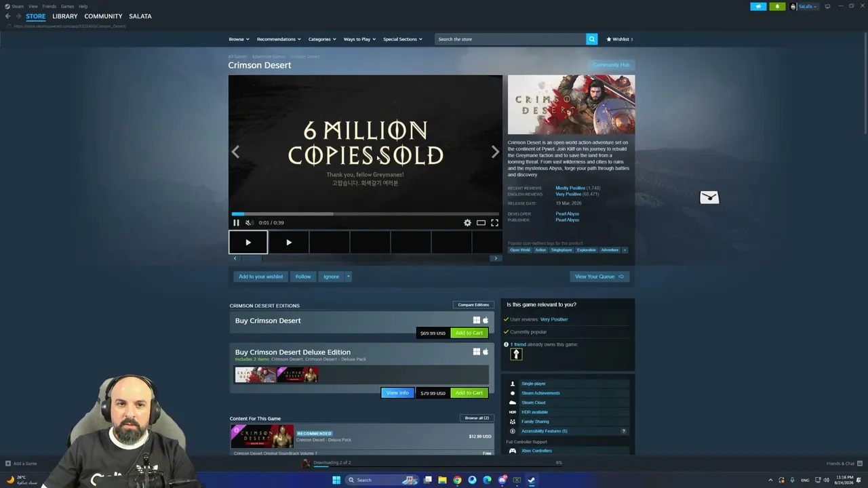Open the Steam Achievements feature link
This screenshot has height=488, width=868.
pos(540,393)
